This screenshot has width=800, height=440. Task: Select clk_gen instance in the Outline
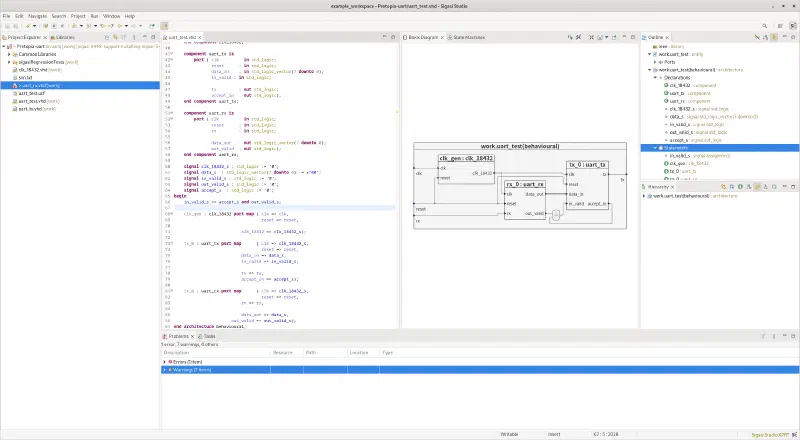click(686, 163)
